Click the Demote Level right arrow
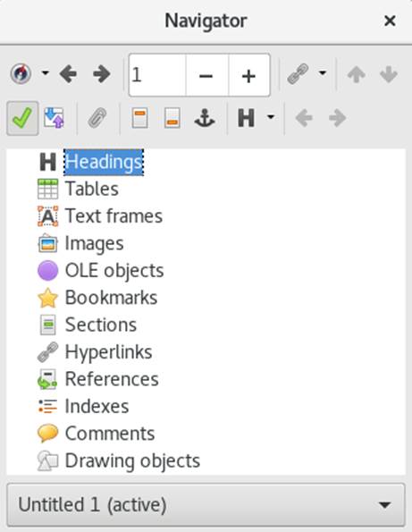The image size is (412, 532). click(x=338, y=118)
